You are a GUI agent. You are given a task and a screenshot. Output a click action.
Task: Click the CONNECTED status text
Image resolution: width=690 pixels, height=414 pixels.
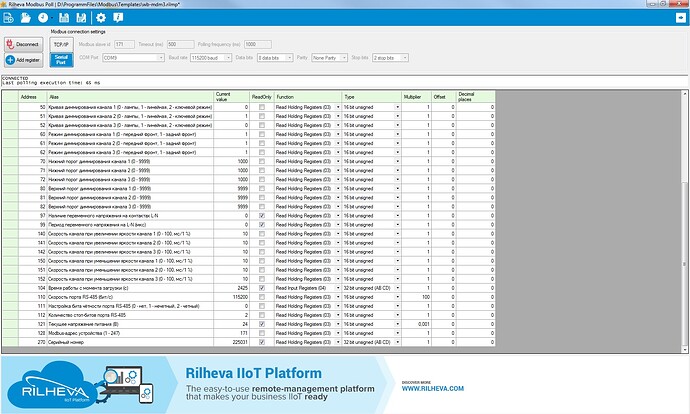[15, 78]
